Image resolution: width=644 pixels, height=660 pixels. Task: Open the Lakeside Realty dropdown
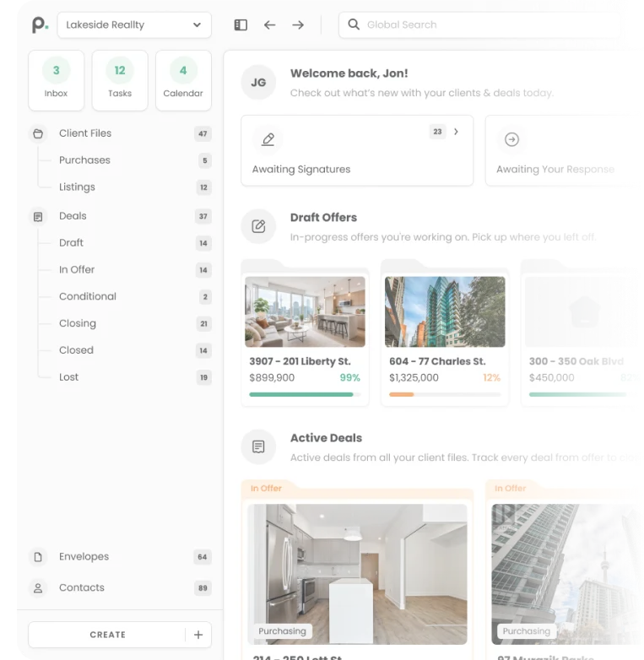[134, 25]
